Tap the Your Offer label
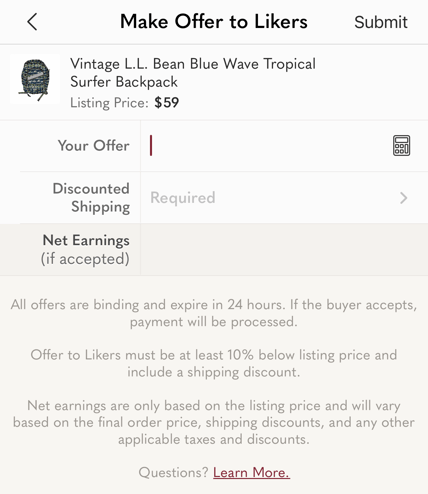Image resolution: width=428 pixels, height=494 pixels. [x=94, y=146]
